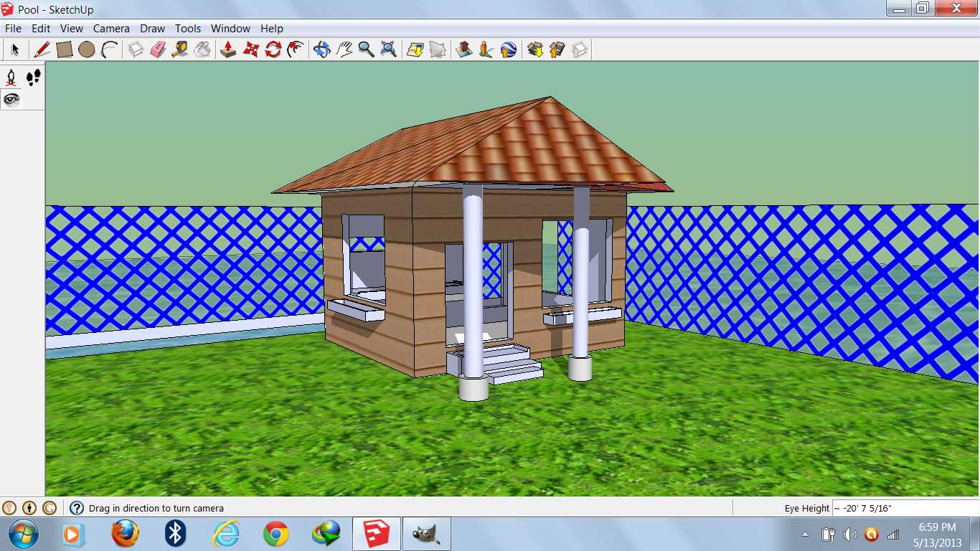980x551 pixels.
Task: Select the Offset tool
Action: (x=295, y=50)
